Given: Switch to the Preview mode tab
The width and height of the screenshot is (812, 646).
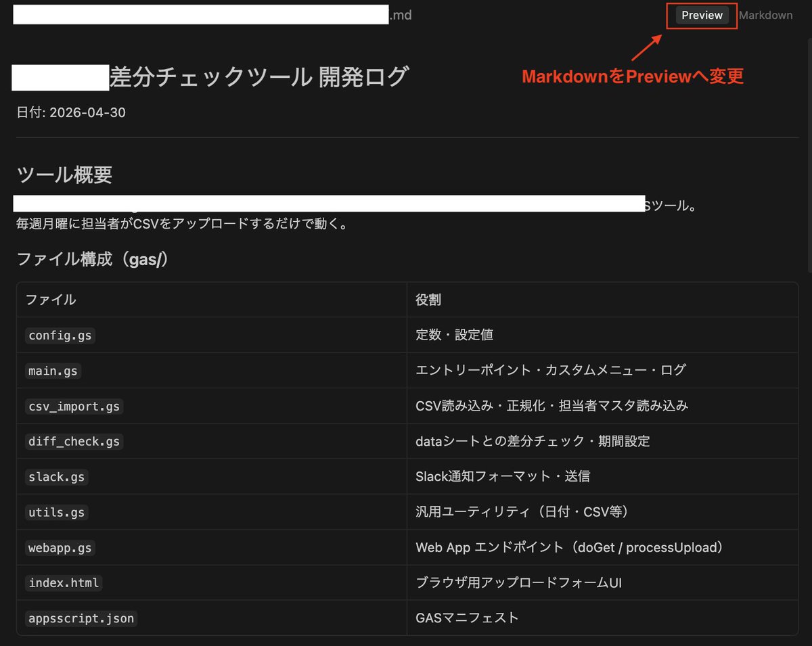Looking at the screenshot, I should tap(702, 15).
